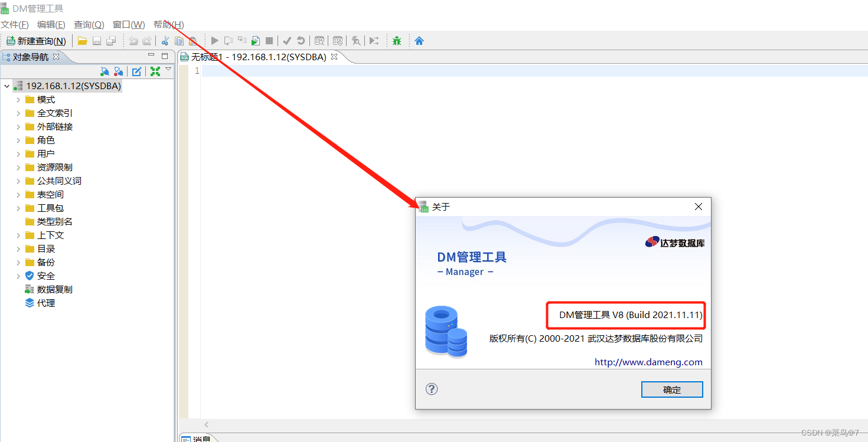Expand the 模式 folder
The height and width of the screenshot is (442, 868).
coord(18,100)
